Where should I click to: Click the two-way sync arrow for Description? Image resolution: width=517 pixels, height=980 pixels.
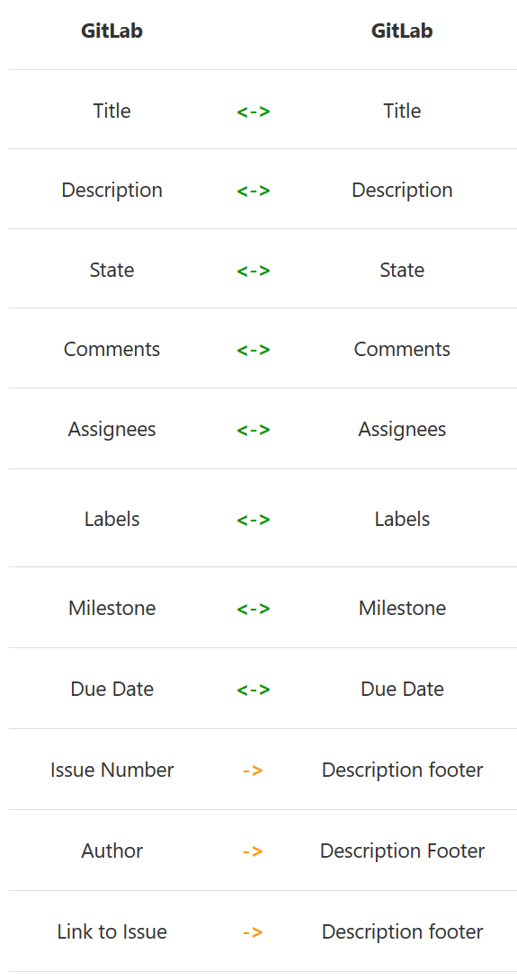254,191
